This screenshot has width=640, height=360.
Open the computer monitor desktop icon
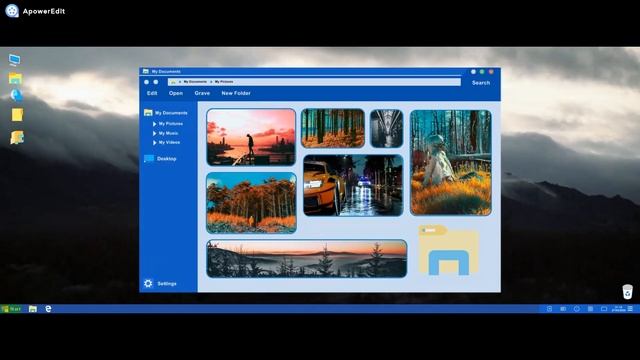click(x=14, y=60)
